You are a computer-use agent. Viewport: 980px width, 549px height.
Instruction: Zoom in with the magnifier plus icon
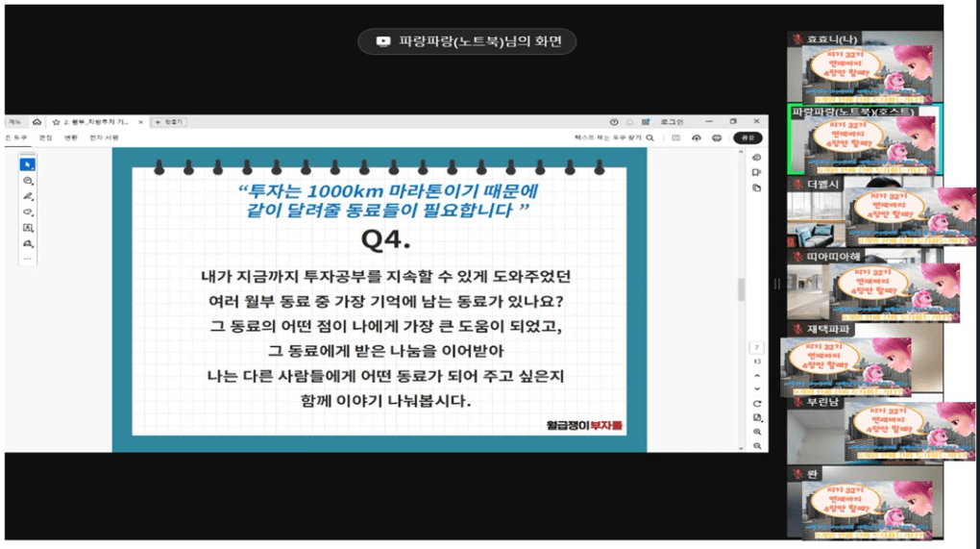coord(757,432)
